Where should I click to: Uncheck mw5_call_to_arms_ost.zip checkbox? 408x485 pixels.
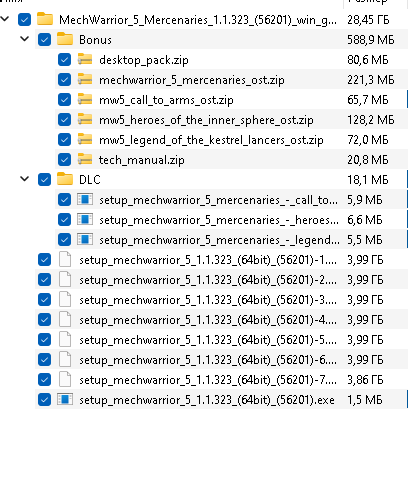click(x=64, y=99)
